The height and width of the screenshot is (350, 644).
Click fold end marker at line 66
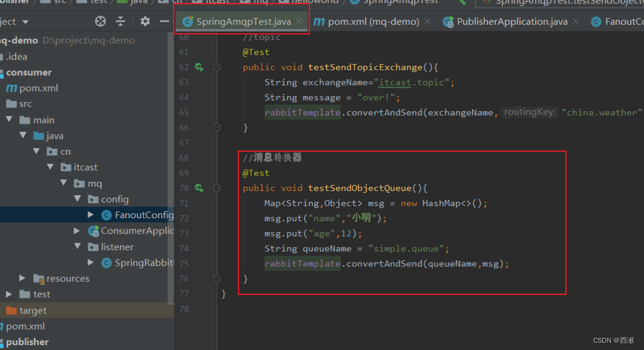[217, 127]
